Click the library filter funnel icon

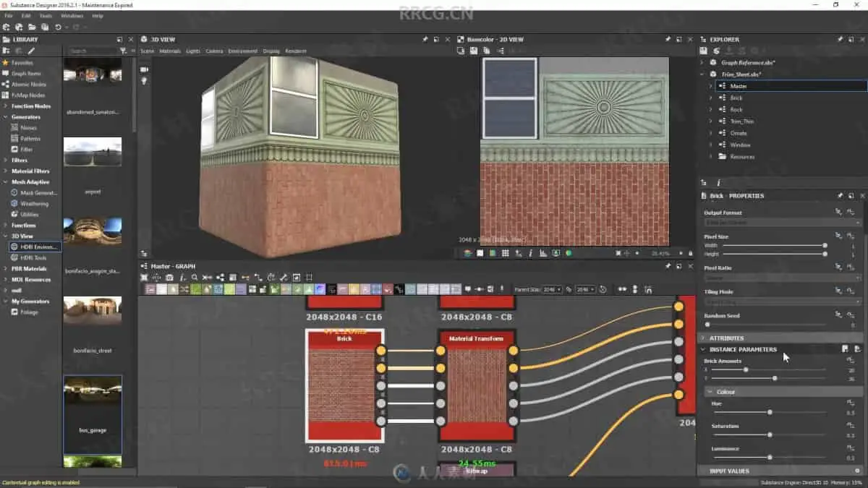click(x=123, y=51)
